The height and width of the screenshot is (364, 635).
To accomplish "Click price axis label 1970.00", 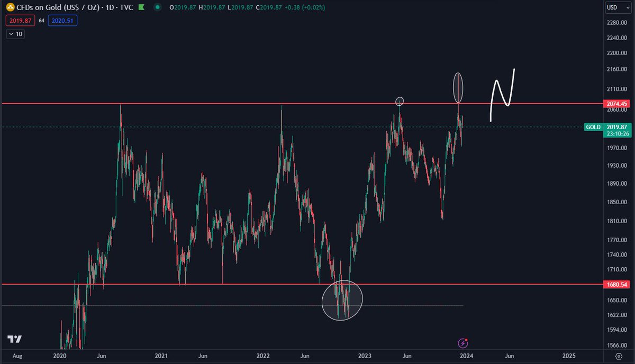I will click(617, 148).
